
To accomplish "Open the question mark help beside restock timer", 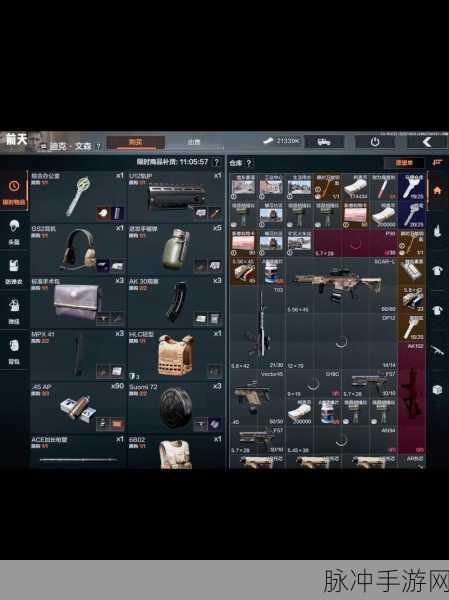I will (x=217, y=162).
